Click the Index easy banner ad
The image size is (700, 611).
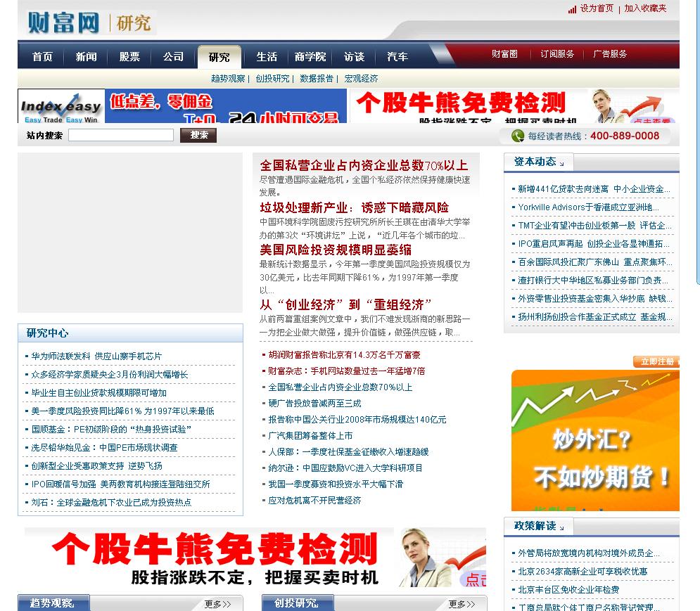182,105
